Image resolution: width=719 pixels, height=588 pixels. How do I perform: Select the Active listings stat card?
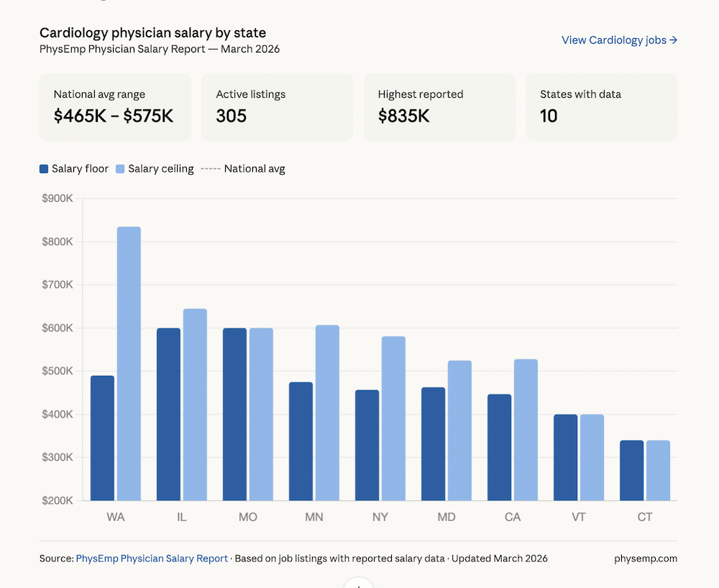point(277,106)
